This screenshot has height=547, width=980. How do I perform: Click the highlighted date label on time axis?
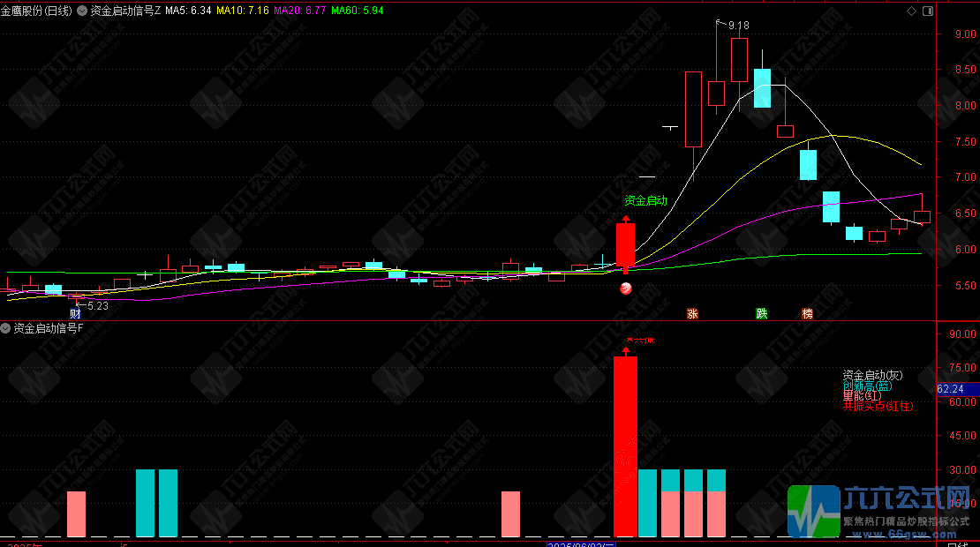[581, 544]
